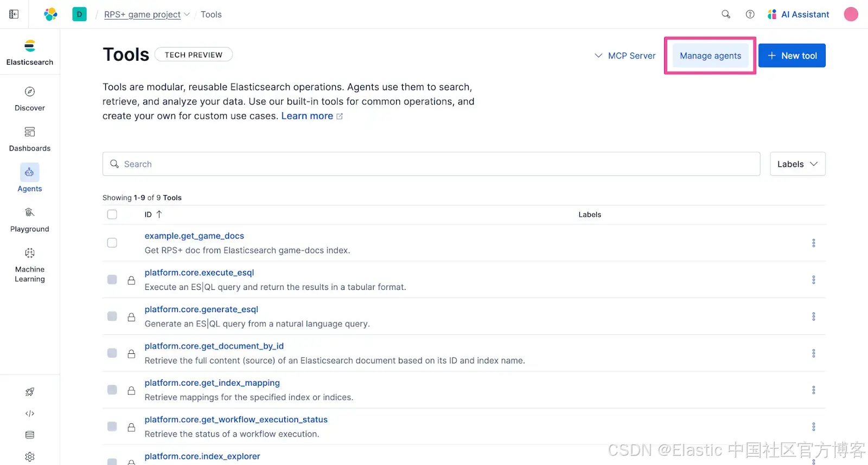Open the platform.core.generate_esql tool
Viewport: 868px width, 465px height.
pos(201,309)
